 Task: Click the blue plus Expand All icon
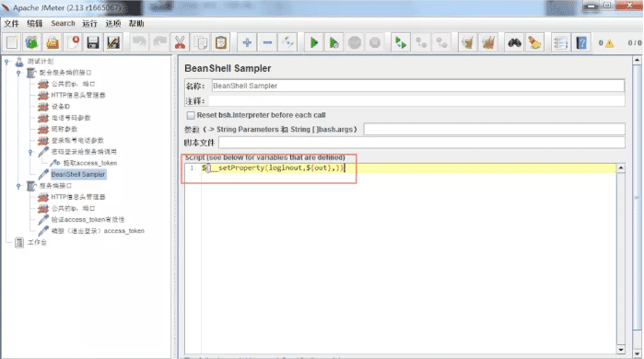point(247,42)
